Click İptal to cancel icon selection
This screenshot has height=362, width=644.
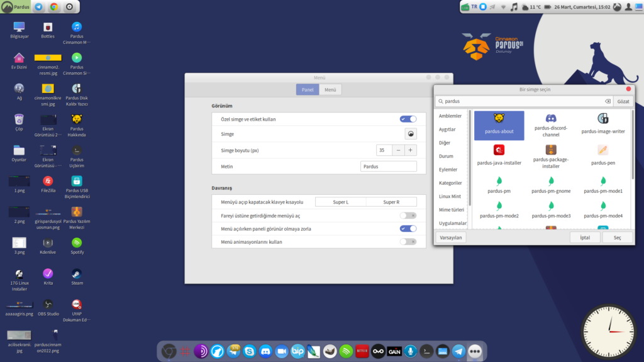(585, 237)
